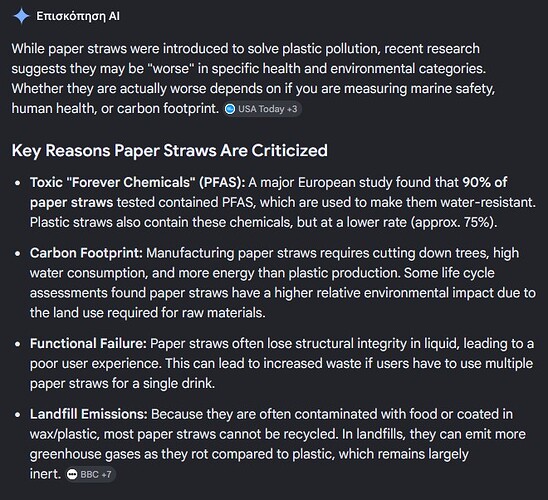Click the bold 90% of paper straws text

point(268,192)
